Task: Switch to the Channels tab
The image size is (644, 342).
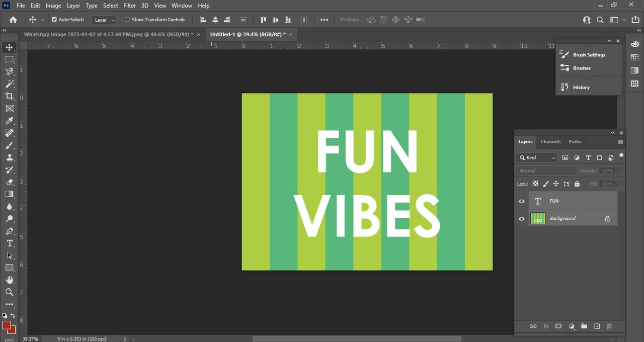Action: 550,142
